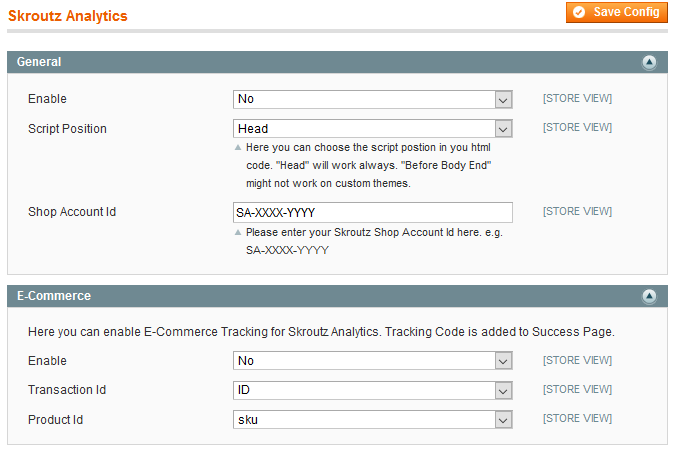
Task: Click the hint triangle under Script Position
Action: pos(238,147)
